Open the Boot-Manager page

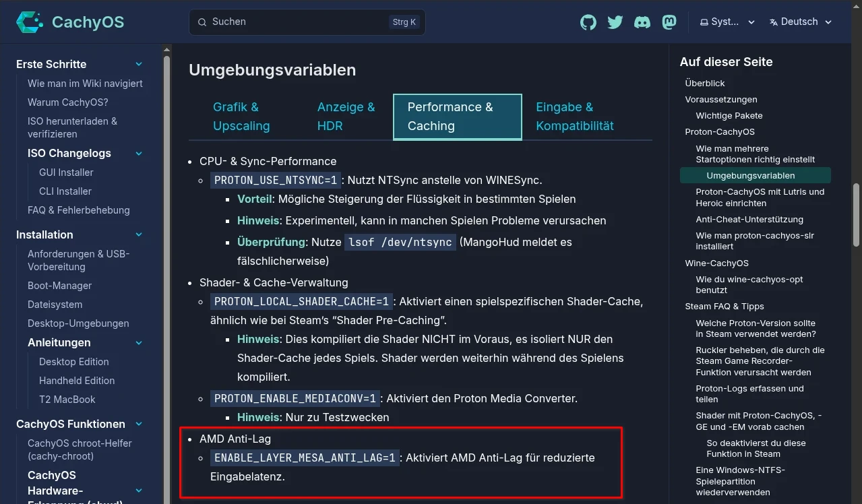coord(59,286)
